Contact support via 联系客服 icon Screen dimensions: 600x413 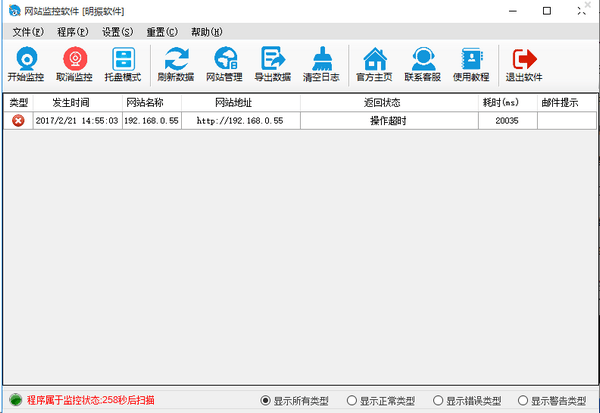pos(423,59)
